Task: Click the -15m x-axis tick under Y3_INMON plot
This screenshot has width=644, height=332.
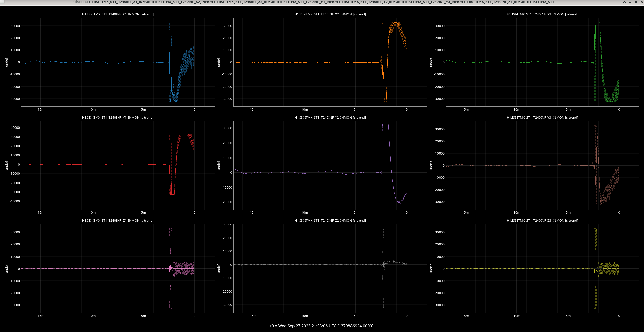Action: 465,213
